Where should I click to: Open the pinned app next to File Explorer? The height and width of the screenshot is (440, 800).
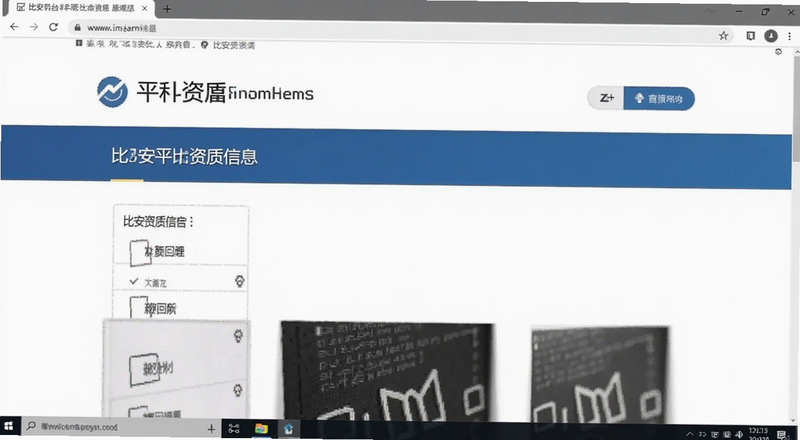[x=289, y=429]
